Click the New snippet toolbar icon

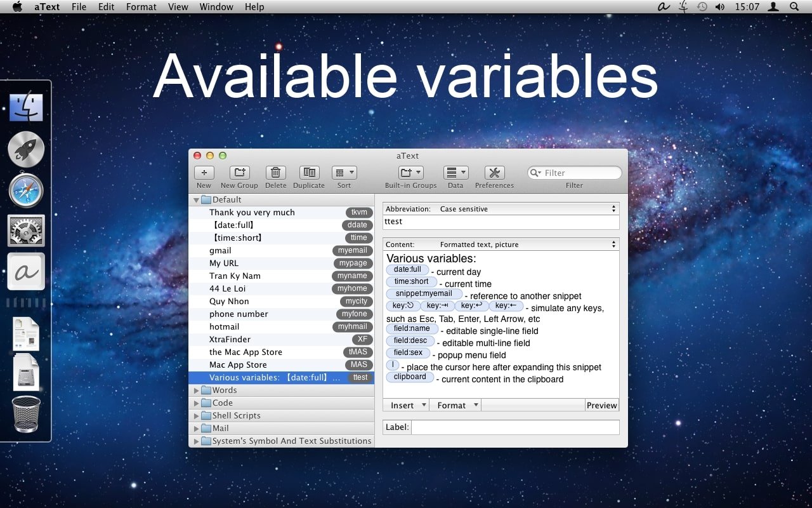click(204, 173)
